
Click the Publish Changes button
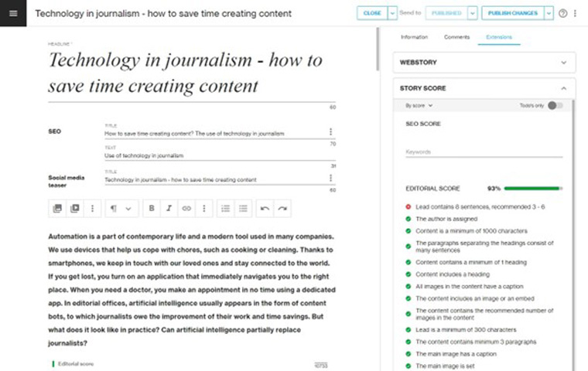pyautogui.click(x=513, y=13)
